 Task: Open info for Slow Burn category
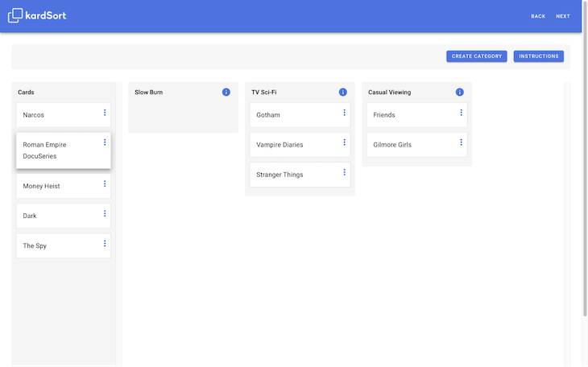226,93
